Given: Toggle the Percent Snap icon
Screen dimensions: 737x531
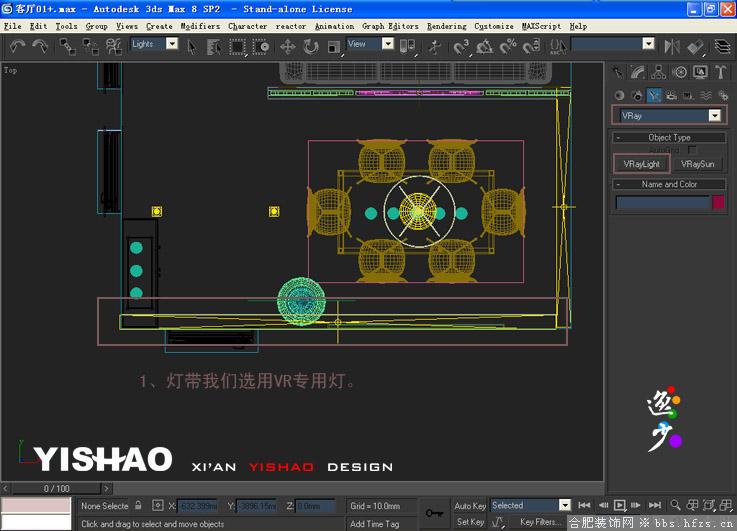Looking at the screenshot, I should [508, 47].
